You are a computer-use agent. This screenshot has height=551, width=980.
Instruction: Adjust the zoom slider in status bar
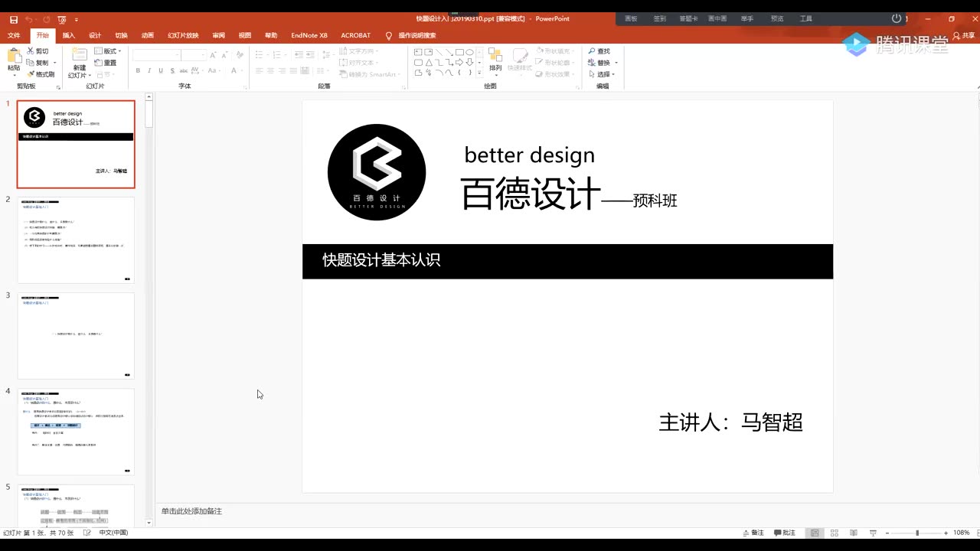pos(916,533)
